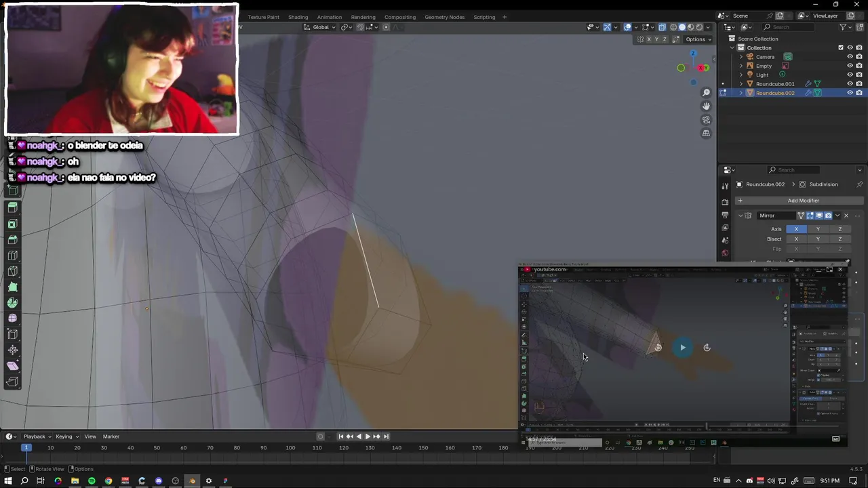Toggle Mirror modifier On Cage option
The image size is (868, 488).
[801, 216]
